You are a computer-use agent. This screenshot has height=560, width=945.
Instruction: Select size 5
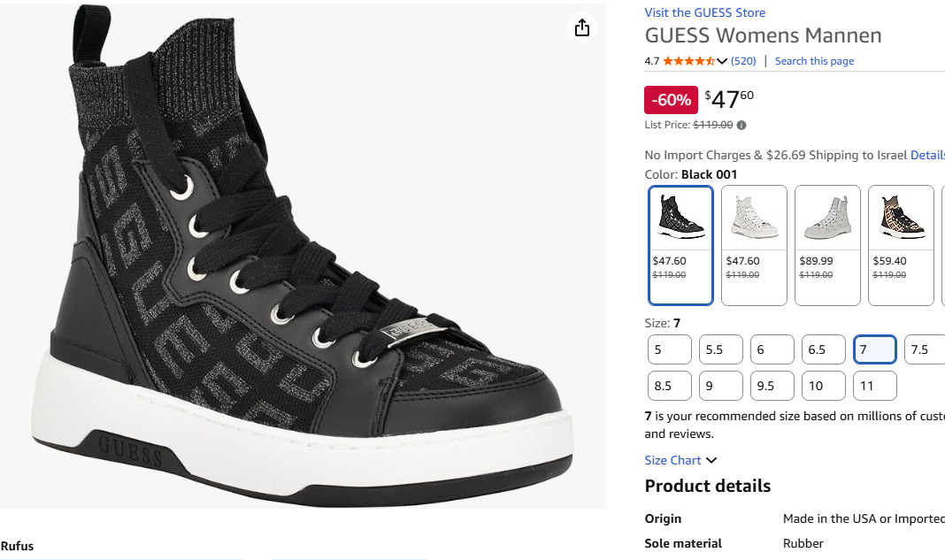tap(669, 349)
